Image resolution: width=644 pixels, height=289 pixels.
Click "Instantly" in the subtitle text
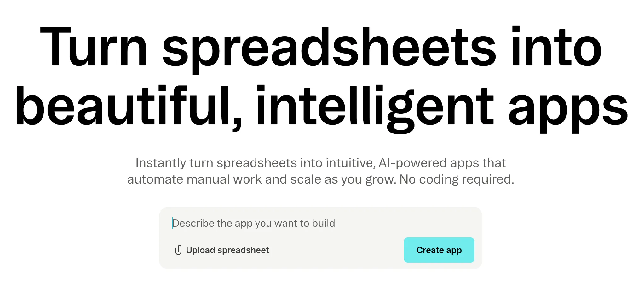click(x=161, y=163)
